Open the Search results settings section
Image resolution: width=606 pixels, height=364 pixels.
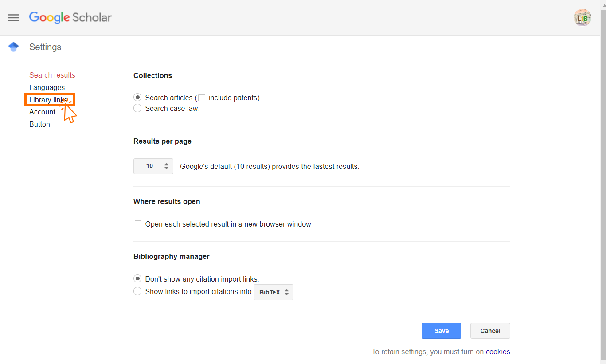(52, 75)
